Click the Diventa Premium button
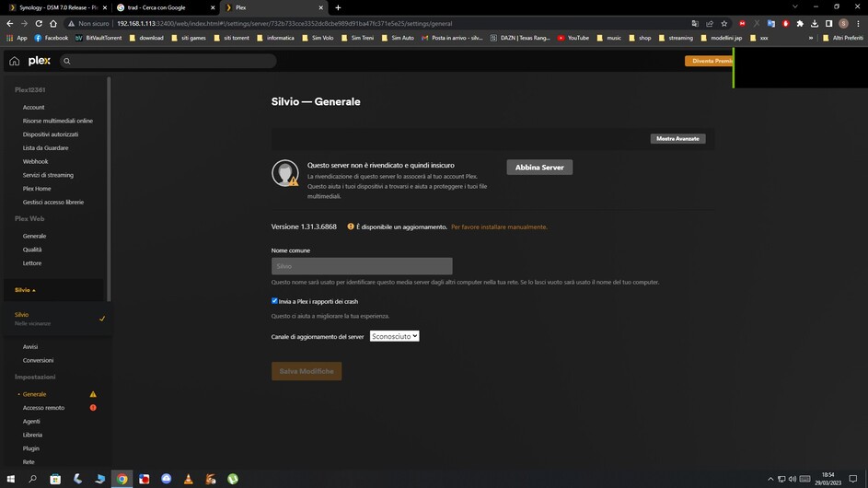Screen dimensions: 868x488 tap(709, 61)
